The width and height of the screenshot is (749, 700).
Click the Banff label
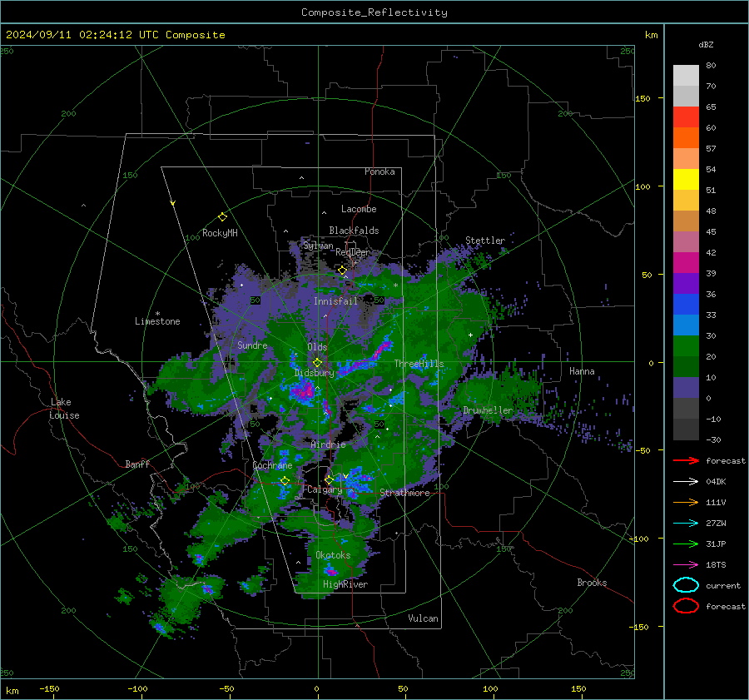137,464
